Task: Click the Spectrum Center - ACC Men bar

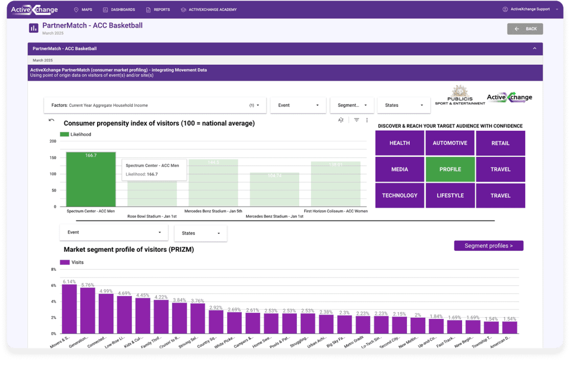Action: (x=91, y=179)
